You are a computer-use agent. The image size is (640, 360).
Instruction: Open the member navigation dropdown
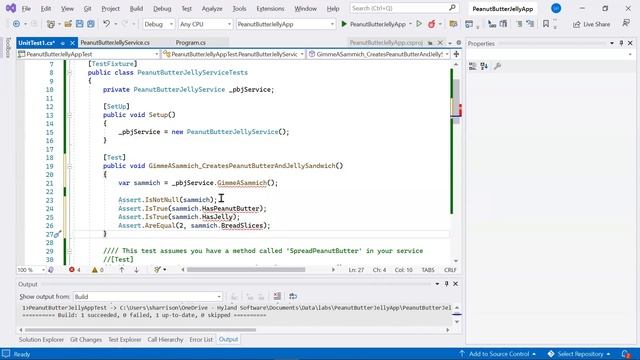378,54
